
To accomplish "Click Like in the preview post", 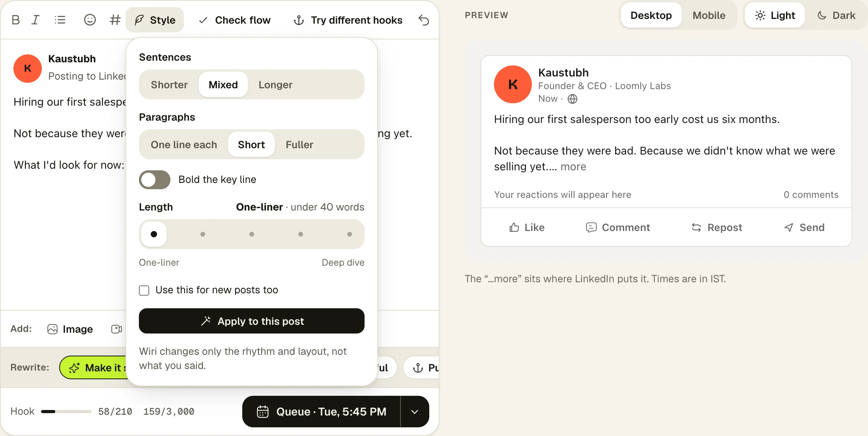I will pyautogui.click(x=527, y=227).
